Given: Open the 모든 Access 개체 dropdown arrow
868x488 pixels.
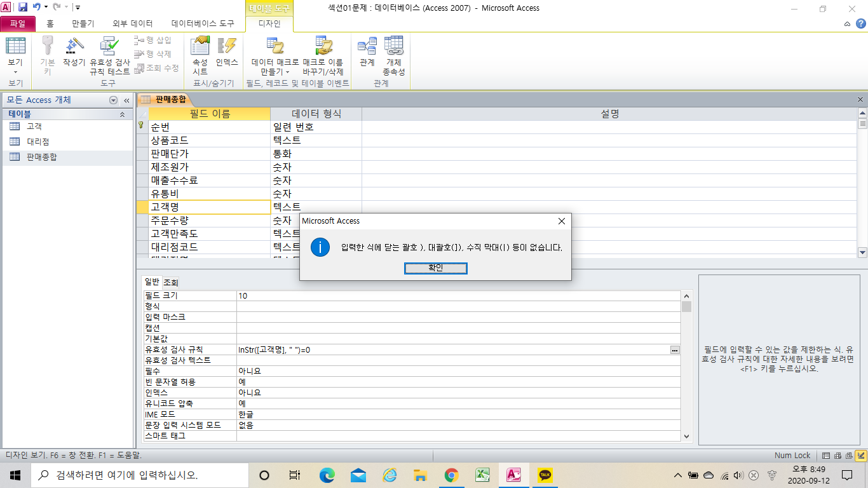Looking at the screenshot, I should (114, 100).
